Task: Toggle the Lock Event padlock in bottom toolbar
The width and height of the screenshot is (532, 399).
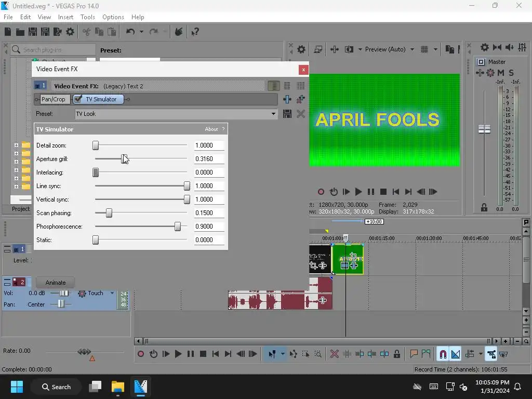Action: pyautogui.click(x=396, y=354)
